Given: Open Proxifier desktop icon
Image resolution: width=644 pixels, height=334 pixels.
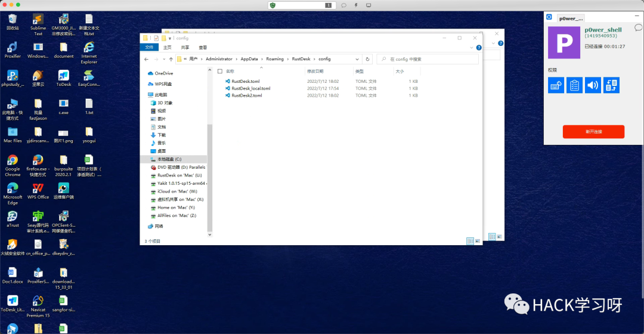Looking at the screenshot, I should [13, 50].
